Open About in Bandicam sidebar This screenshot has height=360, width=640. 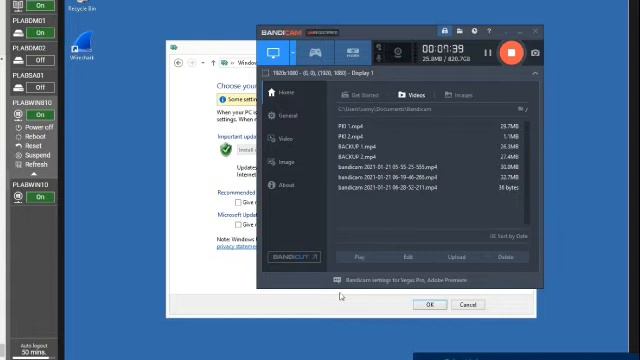pyautogui.click(x=281, y=185)
